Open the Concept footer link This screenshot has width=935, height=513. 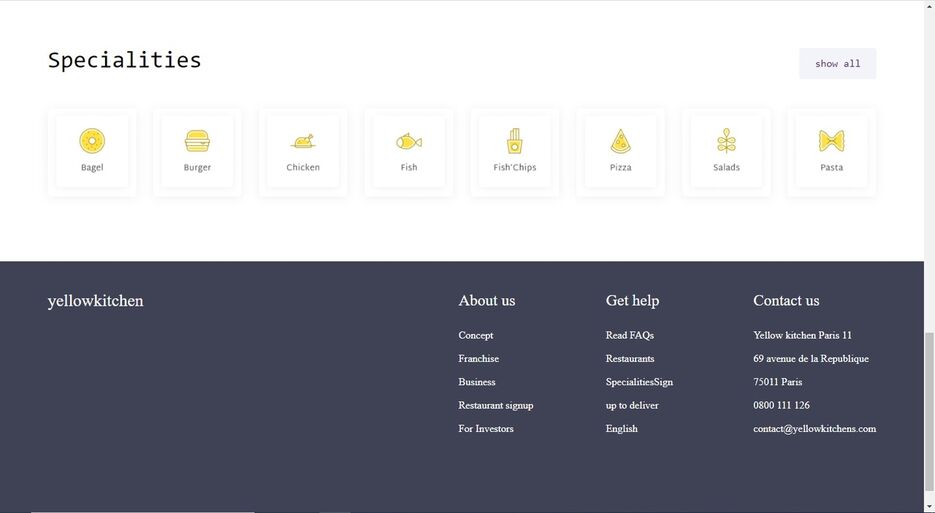click(476, 335)
